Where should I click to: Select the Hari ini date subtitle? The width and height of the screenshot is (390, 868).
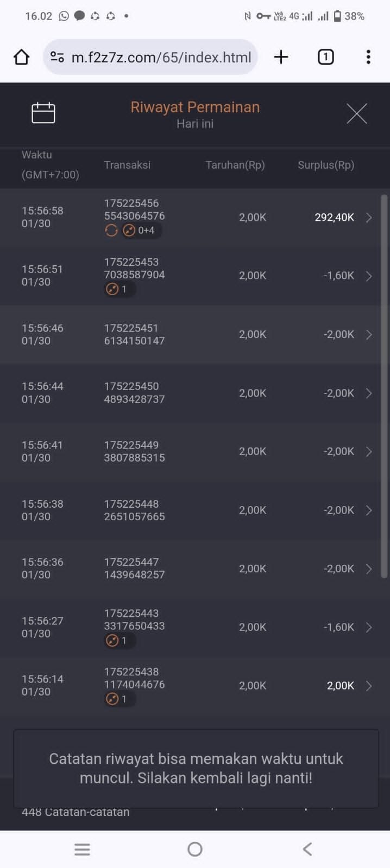tap(195, 124)
